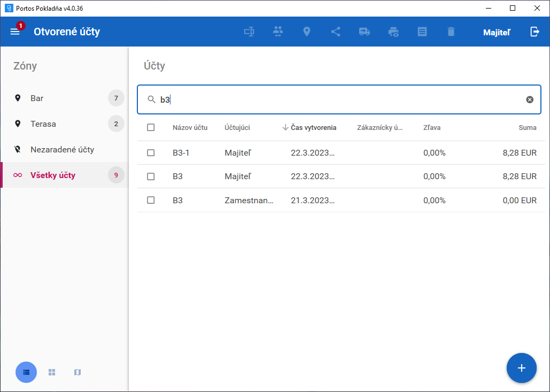
Task: Click the share account icon
Action: coord(336,32)
